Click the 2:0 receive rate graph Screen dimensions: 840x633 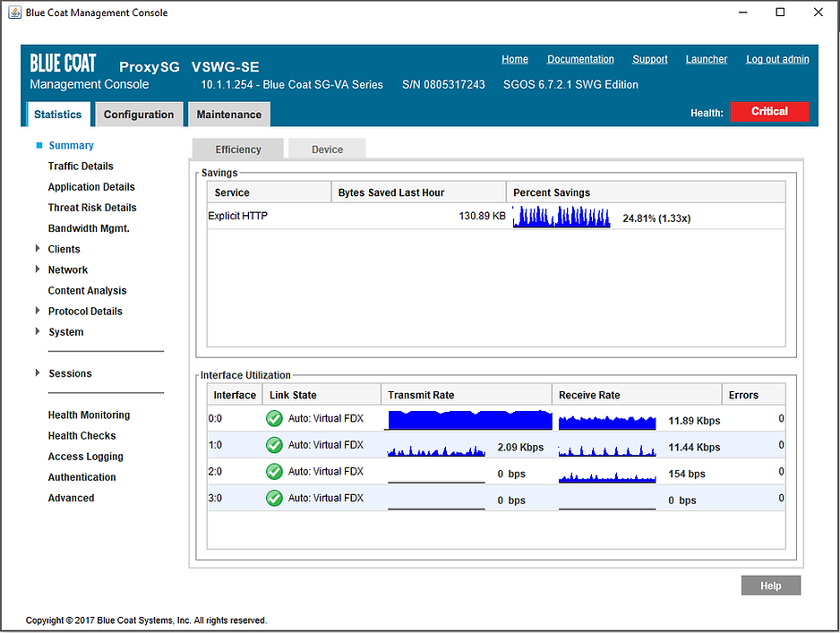pyautogui.click(x=607, y=477)
